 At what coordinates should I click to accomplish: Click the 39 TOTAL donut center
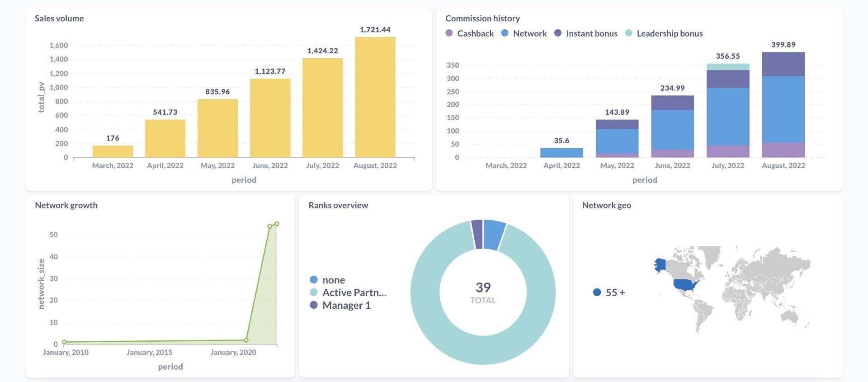[x=483, y=292]
